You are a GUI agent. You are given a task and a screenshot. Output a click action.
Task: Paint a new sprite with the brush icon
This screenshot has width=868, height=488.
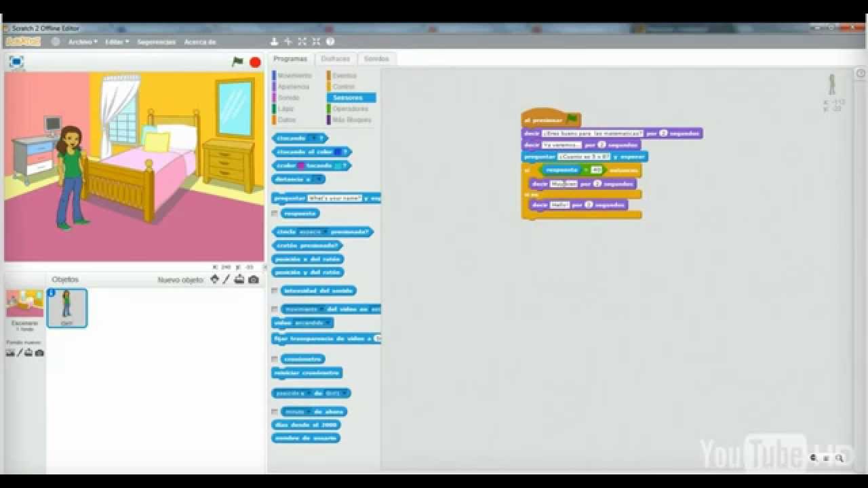tap(226, 279)
